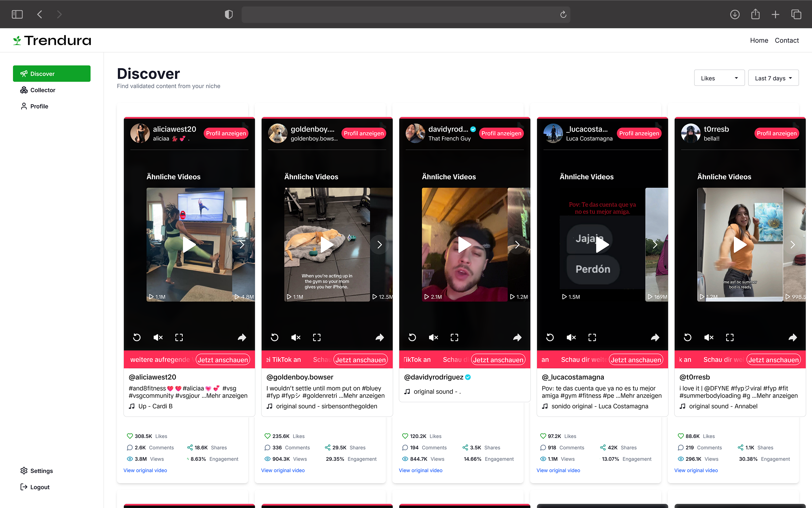Screen dimensions: 812x508
Task: Click Jetzt anschauen on aliciawest20 card
Action: (223, 360)
